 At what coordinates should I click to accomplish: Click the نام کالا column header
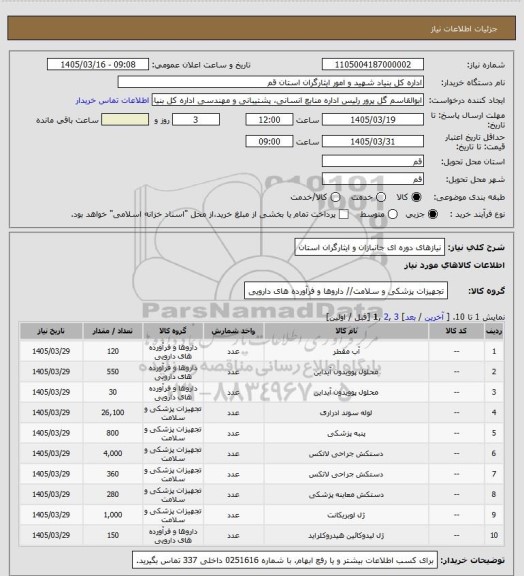346,331
